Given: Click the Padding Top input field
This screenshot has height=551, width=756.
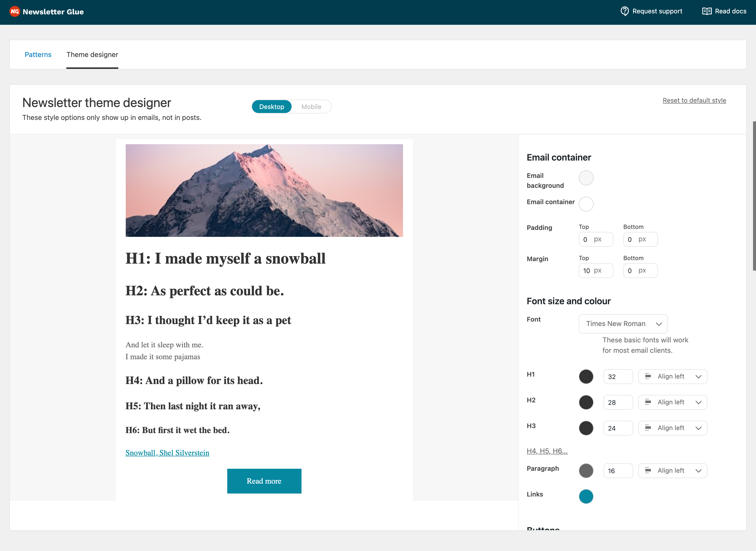Looking at the screenshot, I should point(596,240).
